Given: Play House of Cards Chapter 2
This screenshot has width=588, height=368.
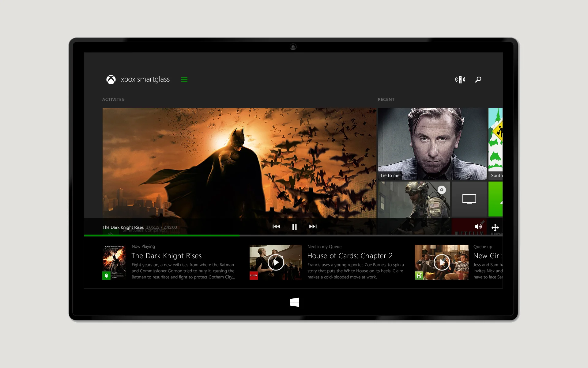Looking at the screenshot, I should (x=276, y=263).
